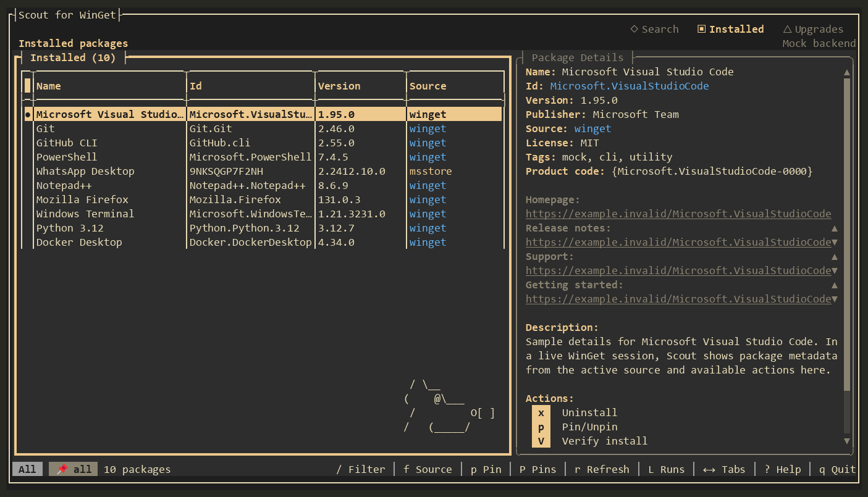Click the Microsoft.VisualStudioCode Id link in details

[x=630, y=86]
